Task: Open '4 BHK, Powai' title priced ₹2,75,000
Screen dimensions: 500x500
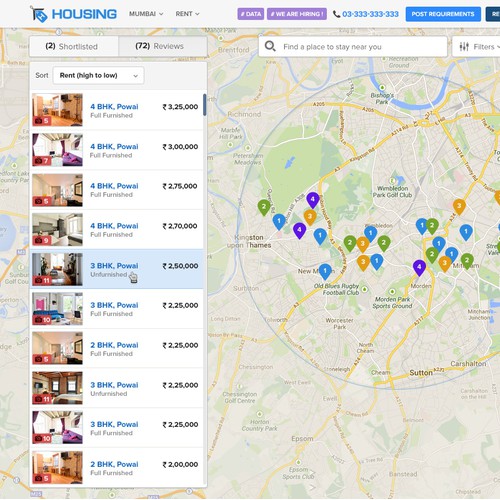Action: [x=114, y=186]
